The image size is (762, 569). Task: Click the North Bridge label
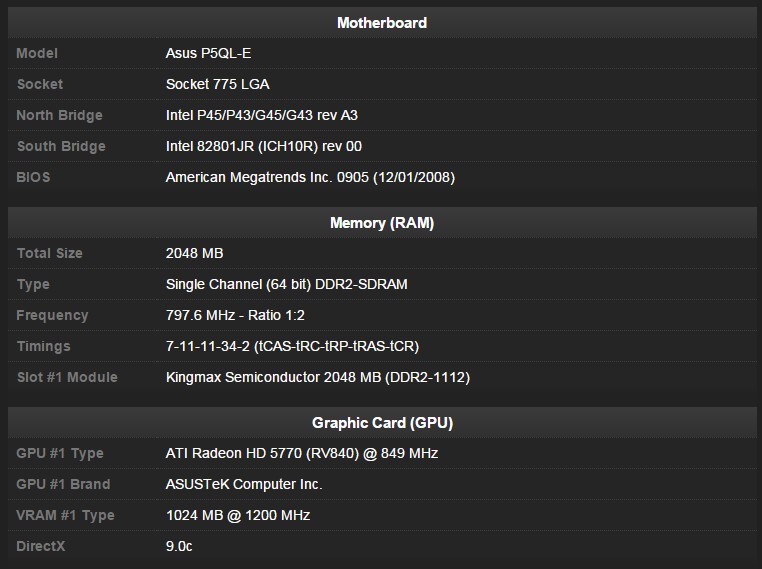pos(59,115)
